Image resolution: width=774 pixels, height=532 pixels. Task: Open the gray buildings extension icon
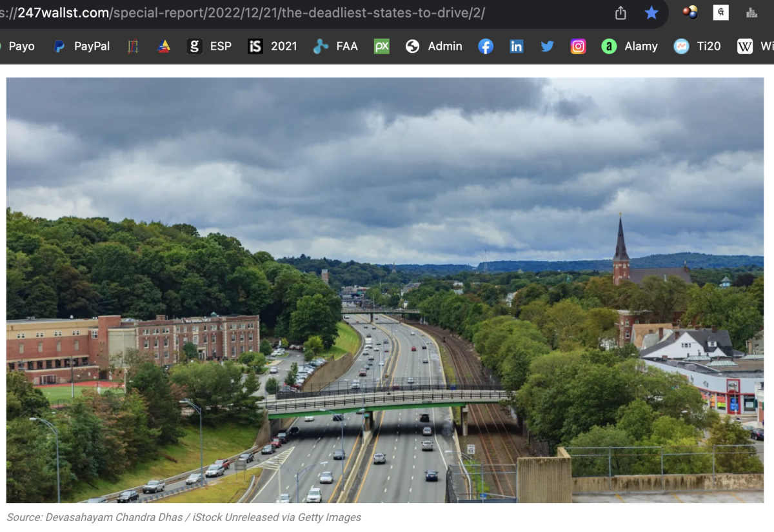(x=751, y=12)
